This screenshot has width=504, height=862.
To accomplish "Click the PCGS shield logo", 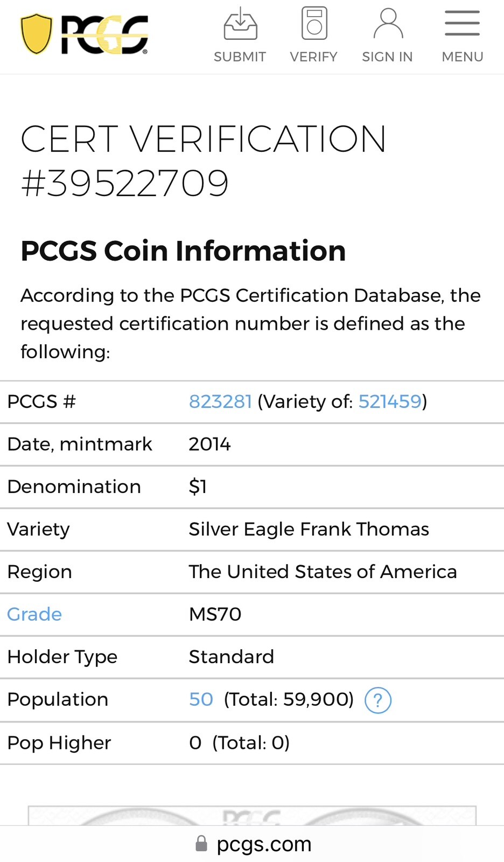I will pos(37,34).
